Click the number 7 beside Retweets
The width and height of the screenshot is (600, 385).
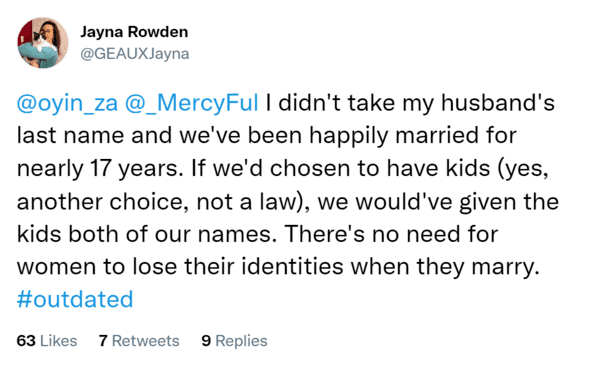(x=103, y=341)
